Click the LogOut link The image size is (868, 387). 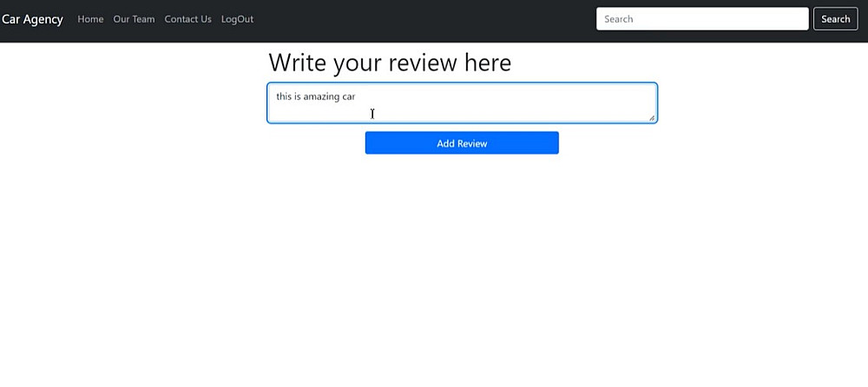point(237,19)
